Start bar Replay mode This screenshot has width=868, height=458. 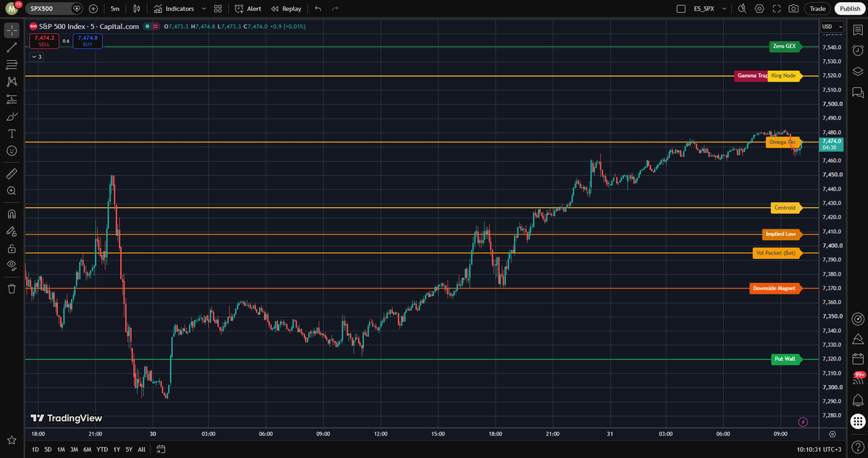[x=286, y=9]
